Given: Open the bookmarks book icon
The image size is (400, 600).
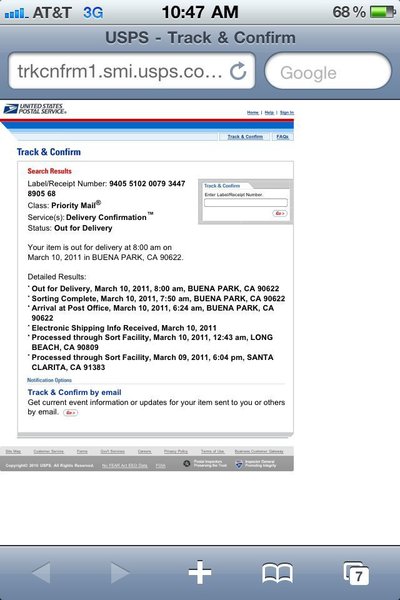Looking at the screenshot, I should pos(278,573).
